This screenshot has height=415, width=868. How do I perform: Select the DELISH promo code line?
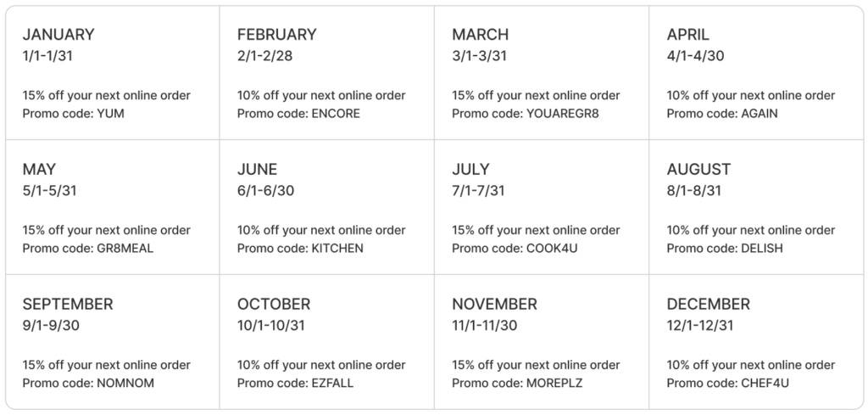point(725,249)
